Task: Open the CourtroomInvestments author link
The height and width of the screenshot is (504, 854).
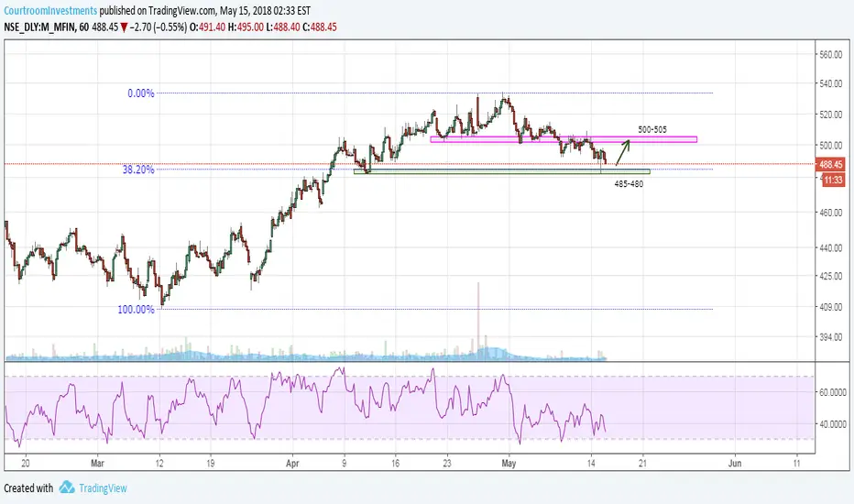Action: click(50, 10)
